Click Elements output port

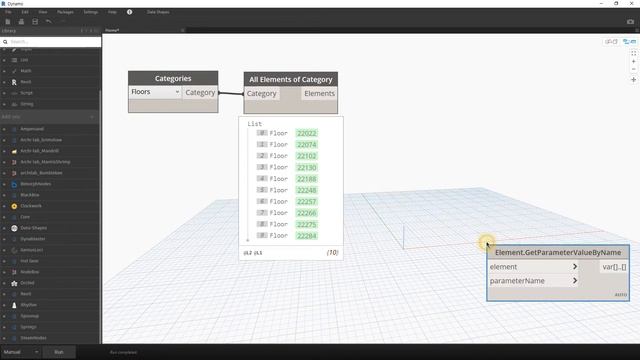point(319,93)
